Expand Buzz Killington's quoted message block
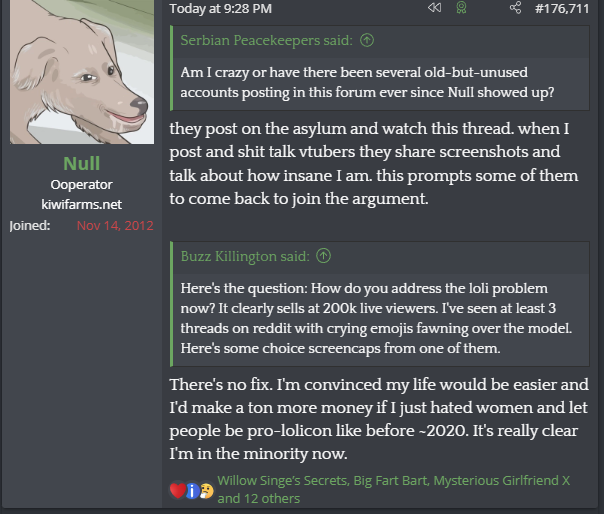 (x=380, y=320)
